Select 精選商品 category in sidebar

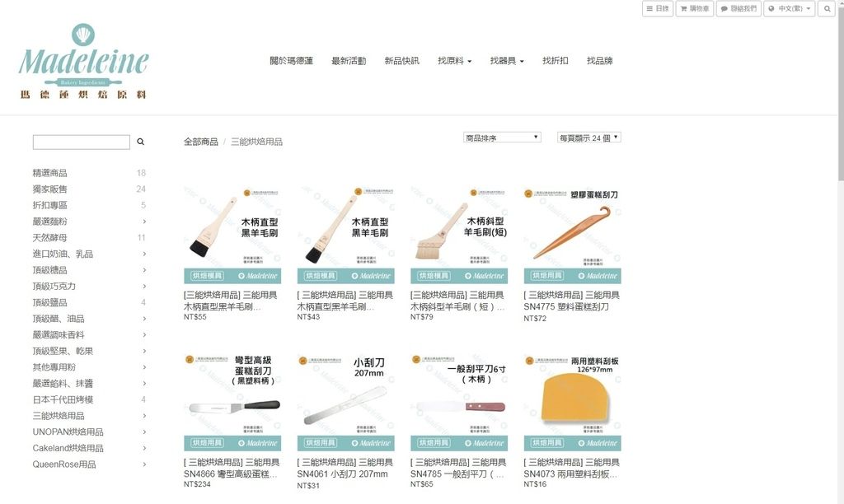coord(50,173)
